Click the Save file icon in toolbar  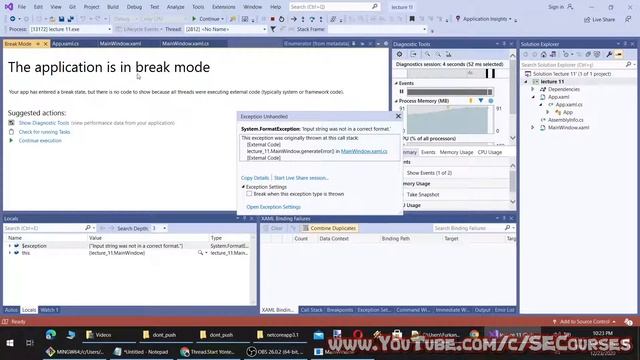click(x=62, y=19)
